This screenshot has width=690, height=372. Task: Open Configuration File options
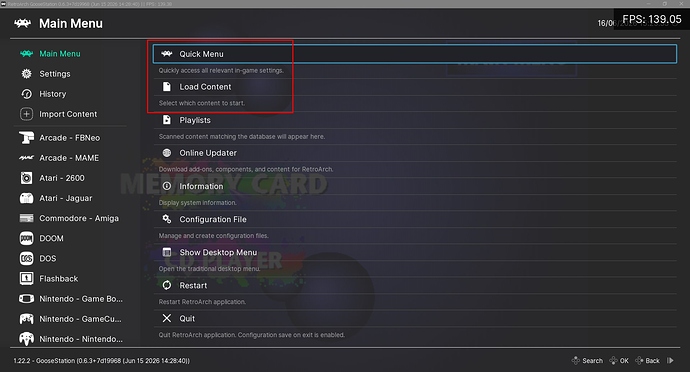(x=415, y=219)
